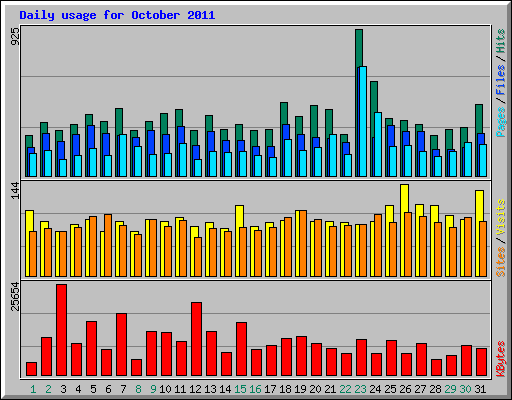Select the "144" axis value
The image size is (512, 400).
coord(15,191)
